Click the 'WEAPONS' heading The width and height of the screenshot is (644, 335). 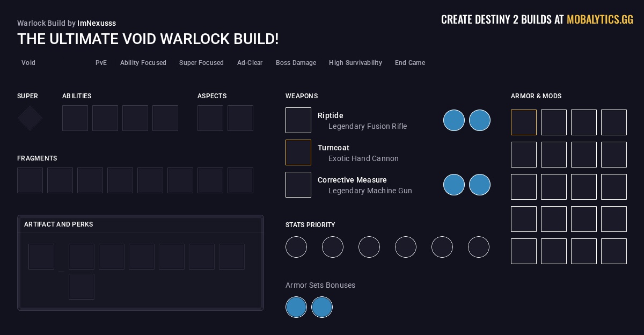point(302,96)
